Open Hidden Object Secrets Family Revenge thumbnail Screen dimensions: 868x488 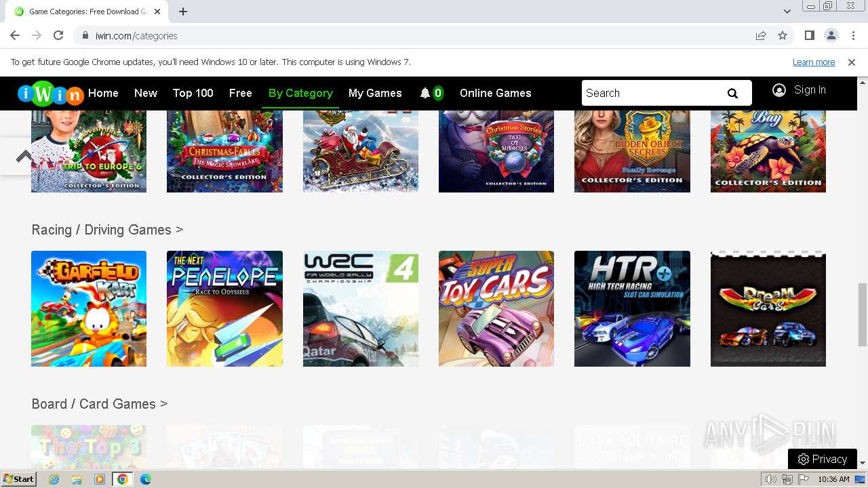coord(632,152)
